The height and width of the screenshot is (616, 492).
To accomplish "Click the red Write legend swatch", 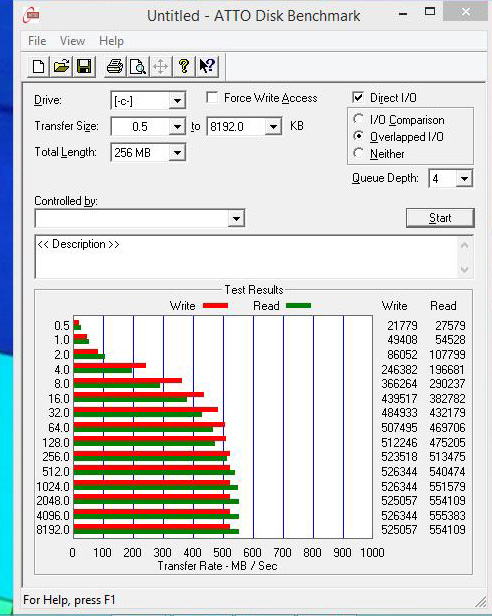I will pyautogui.click(x=215, y=306).
